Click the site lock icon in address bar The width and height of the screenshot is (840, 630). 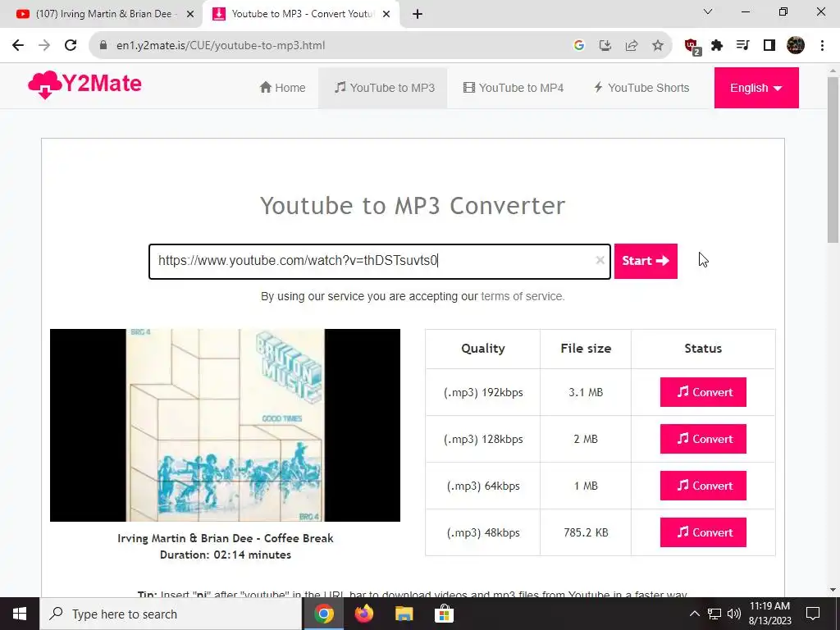coord(103,46)
